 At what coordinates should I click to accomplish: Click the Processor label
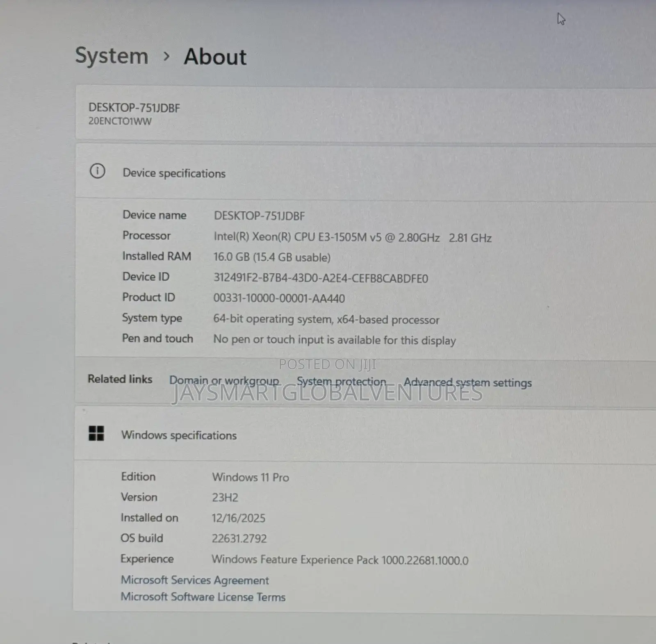[146, 236]
